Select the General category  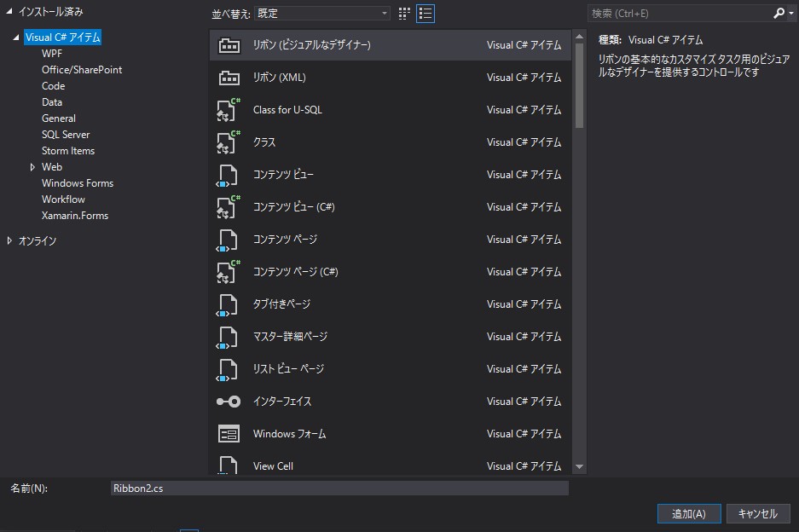[59, 119]
